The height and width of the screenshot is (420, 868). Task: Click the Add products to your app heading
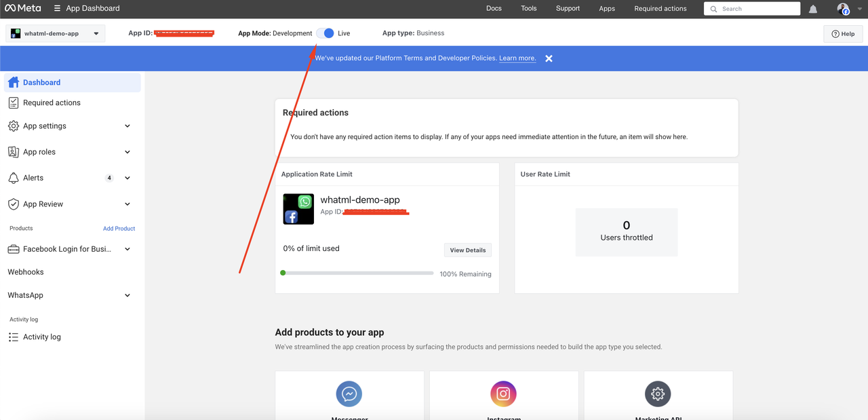click(330, 332)
